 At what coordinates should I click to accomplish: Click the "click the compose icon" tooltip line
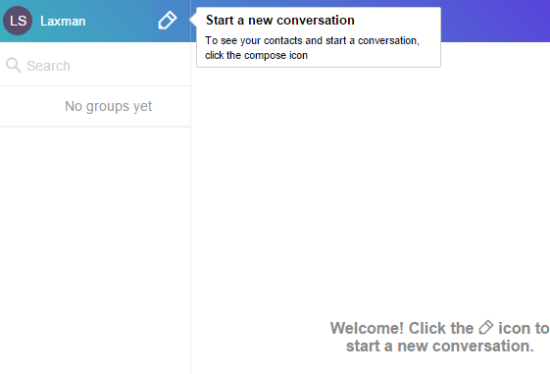pyautogui.click(x=256, y=55)
